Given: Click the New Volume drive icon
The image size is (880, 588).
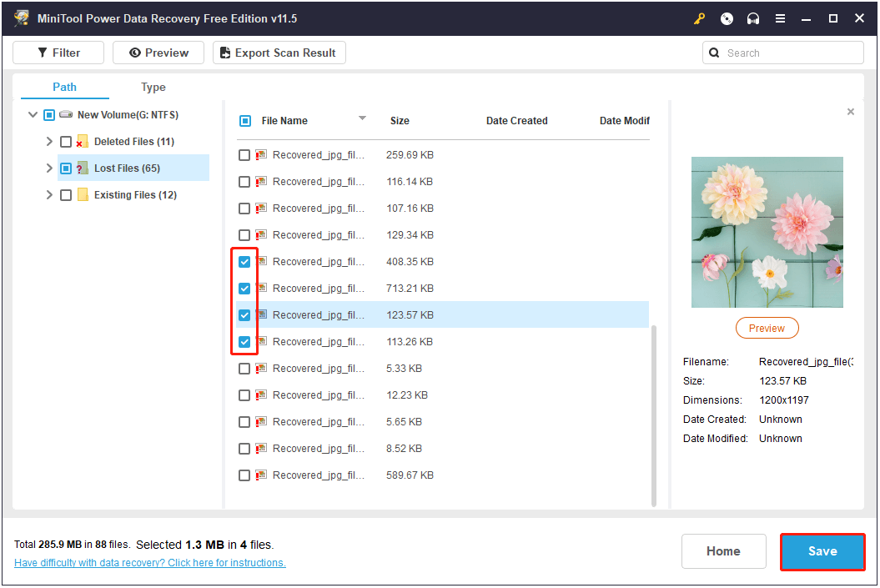Looking at the screenshot, I should [66, 114].
